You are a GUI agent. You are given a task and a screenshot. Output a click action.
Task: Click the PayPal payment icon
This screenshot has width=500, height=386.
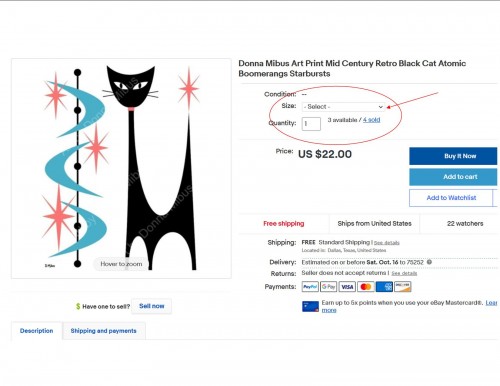[310, 287]
